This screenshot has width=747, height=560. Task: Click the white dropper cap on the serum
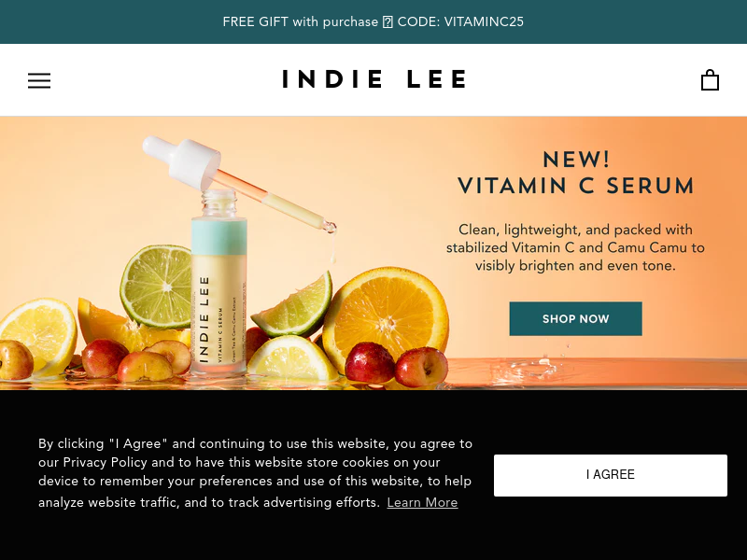pos(183,161)
